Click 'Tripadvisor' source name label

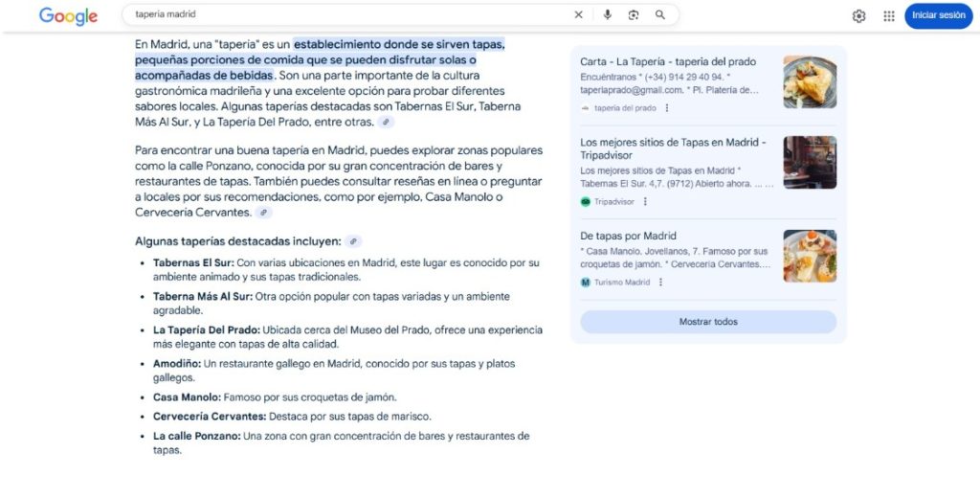614,201
